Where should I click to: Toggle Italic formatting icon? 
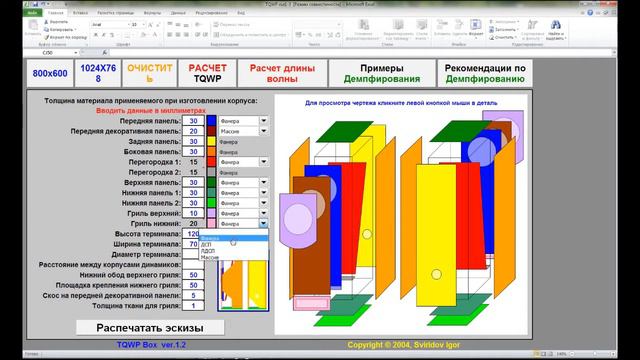(104, 35)
